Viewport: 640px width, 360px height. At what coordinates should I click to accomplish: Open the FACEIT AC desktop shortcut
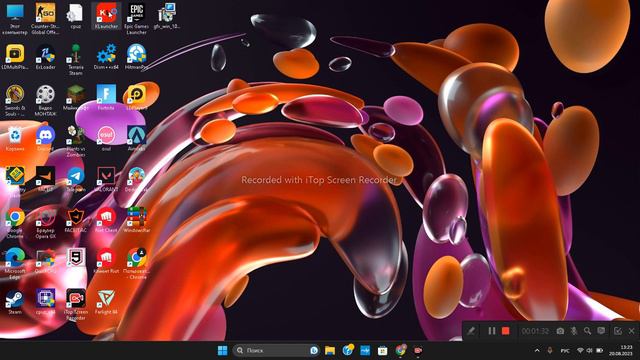(x=76, y=220)
